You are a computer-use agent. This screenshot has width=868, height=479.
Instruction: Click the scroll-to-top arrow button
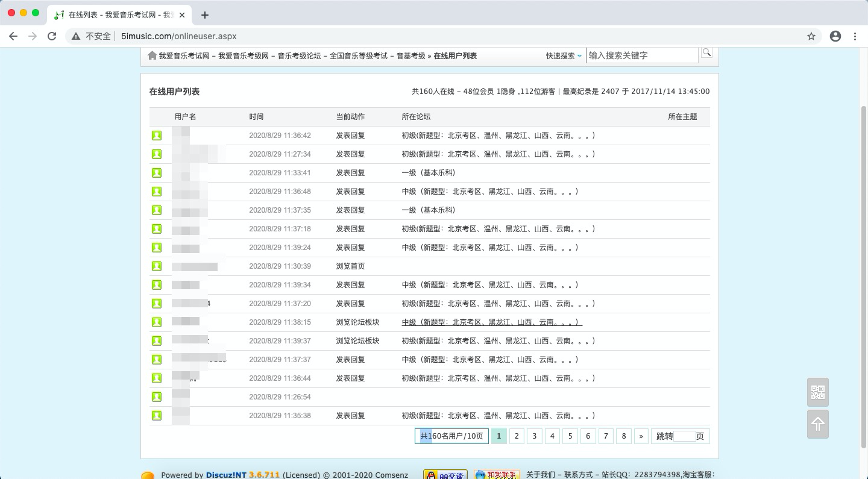tap(818, 424)
